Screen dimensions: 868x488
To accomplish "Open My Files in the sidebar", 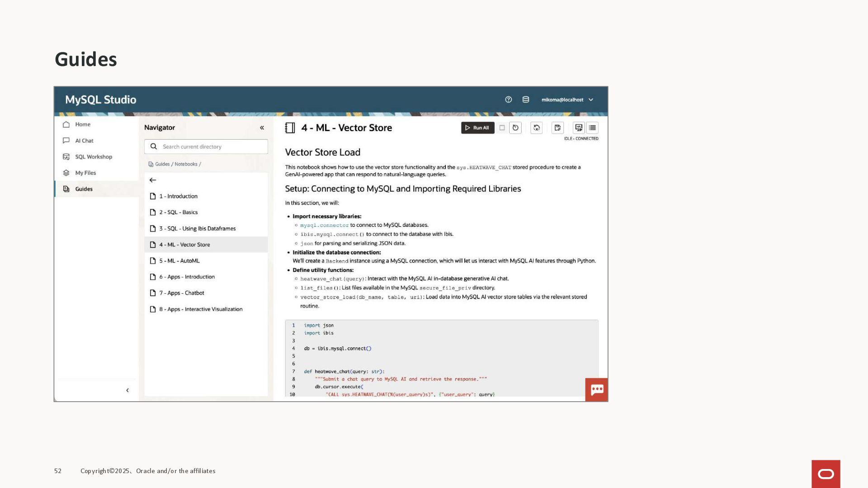I will click(x=85, y=173).
